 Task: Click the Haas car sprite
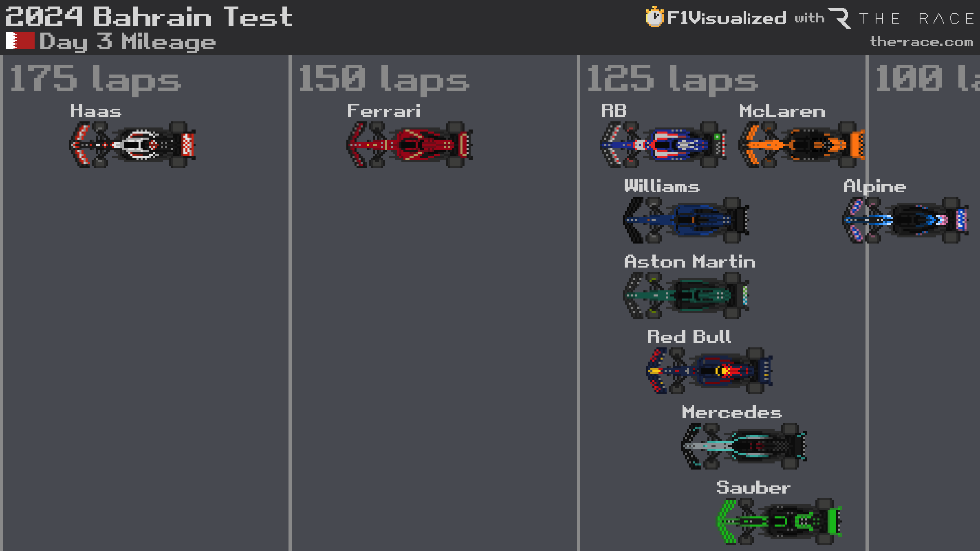pyautogui.click(x=132, y=145)
